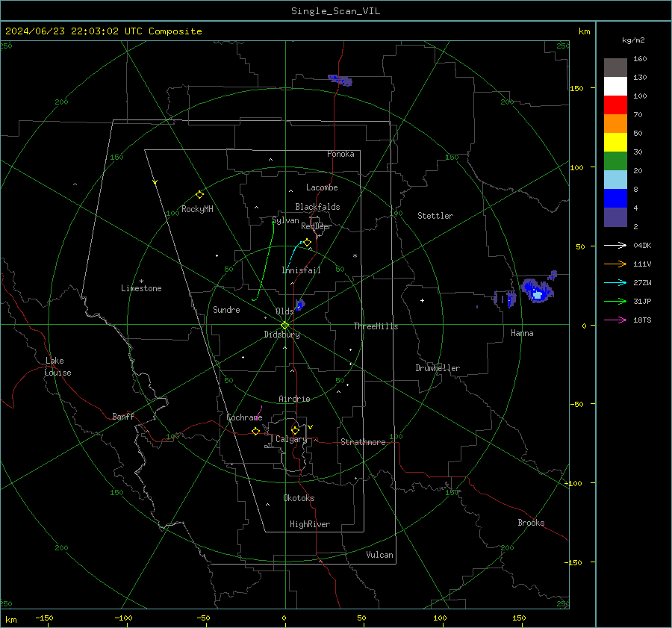Image resolution: width=672 pixels, height=628 pixels.
Task: Click the Single_Scan_VIL title
Action: point(335,11)
